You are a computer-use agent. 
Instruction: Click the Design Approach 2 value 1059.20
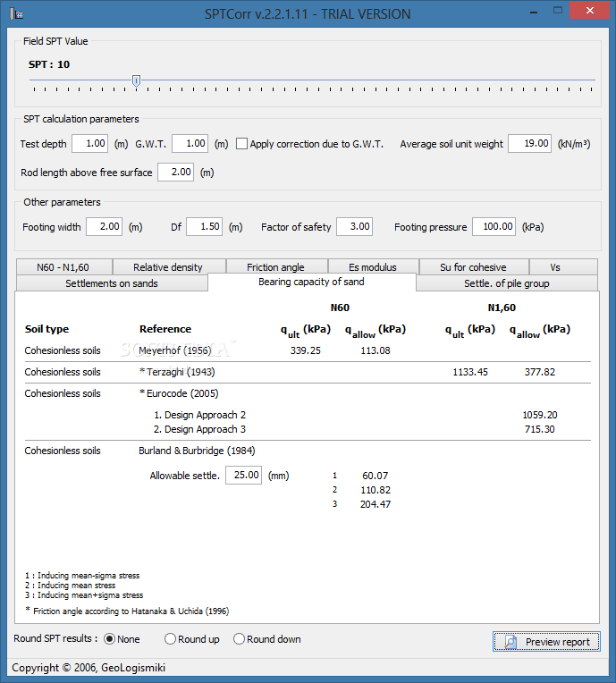(x=540, y=415)
